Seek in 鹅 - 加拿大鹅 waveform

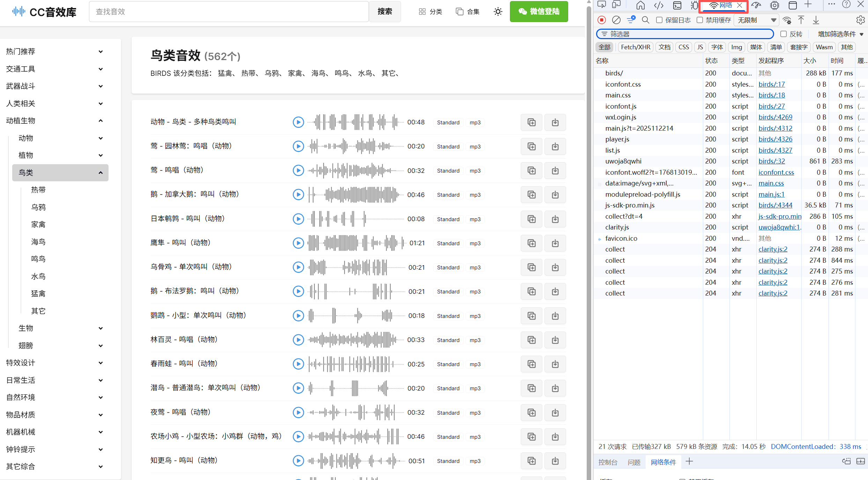point(356,195)
